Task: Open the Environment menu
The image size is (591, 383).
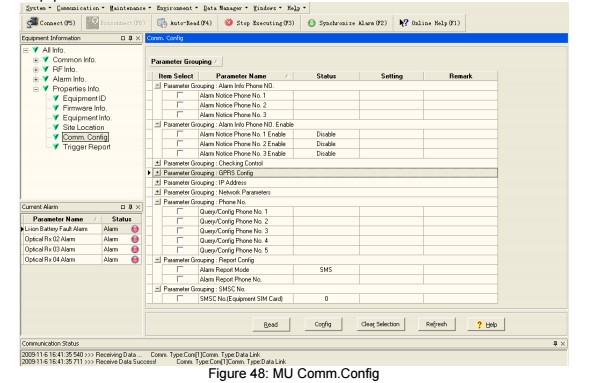Action: pyautogui.click(x=177, y=8)
